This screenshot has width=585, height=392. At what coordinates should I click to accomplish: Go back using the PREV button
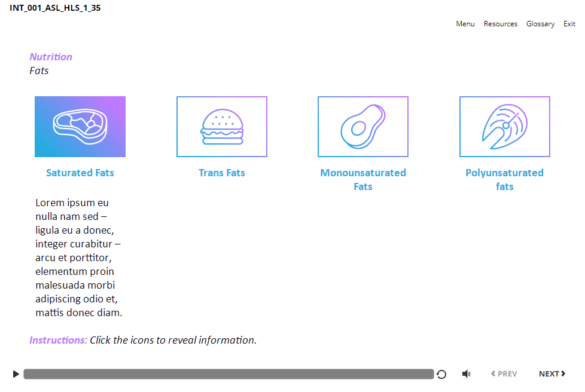504,374
